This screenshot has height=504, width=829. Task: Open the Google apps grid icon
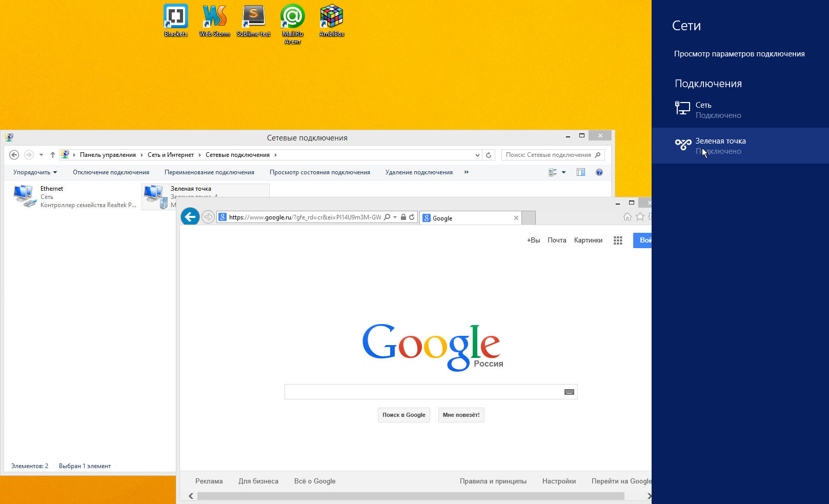618,240
